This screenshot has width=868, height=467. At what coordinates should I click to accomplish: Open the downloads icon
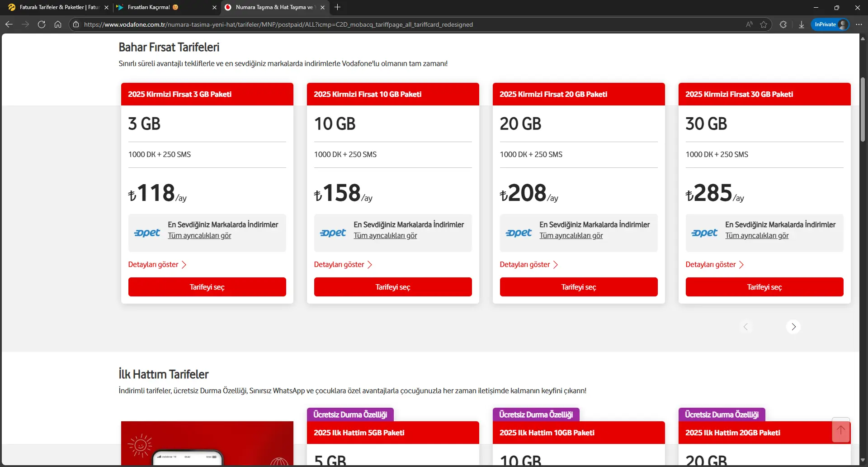801,24
